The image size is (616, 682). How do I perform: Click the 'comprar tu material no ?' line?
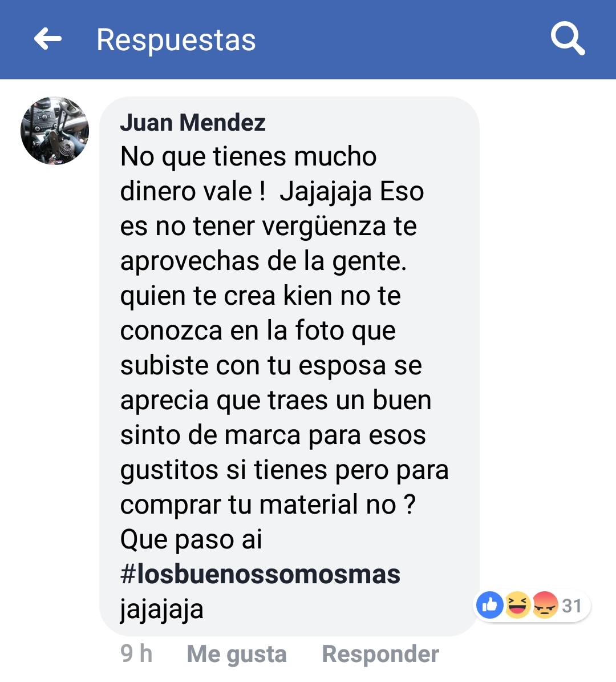pos(268,505)
